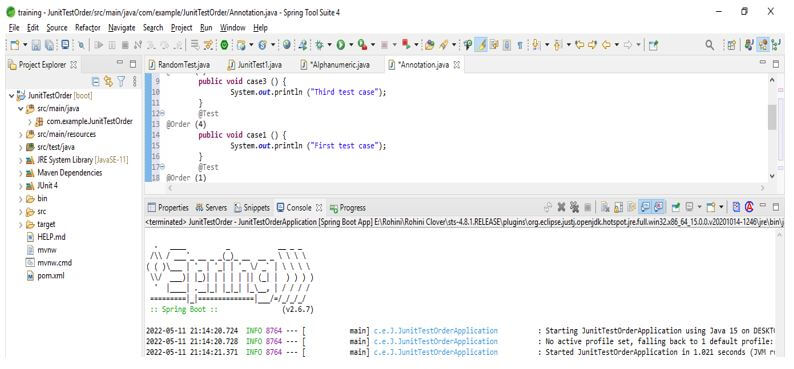Click the Open Perspective icon
Screen dimensions: 794x369
pyautogui.click(x=731, y=45)
